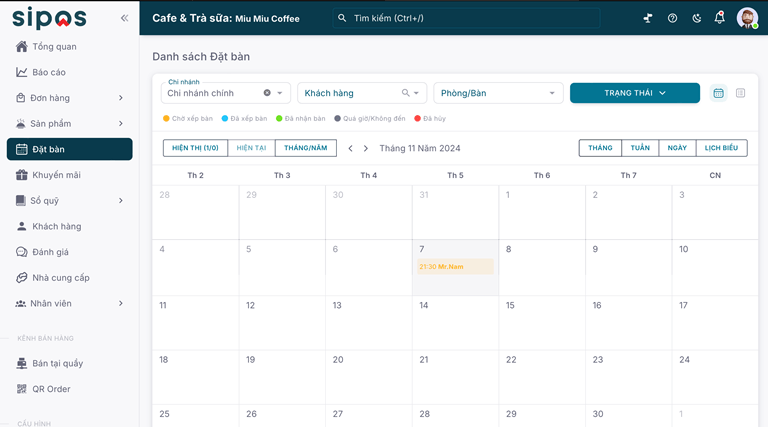Click the THÁNG/NĂM button
Viewport: 768px width, 427px height.
pos(306,148)
